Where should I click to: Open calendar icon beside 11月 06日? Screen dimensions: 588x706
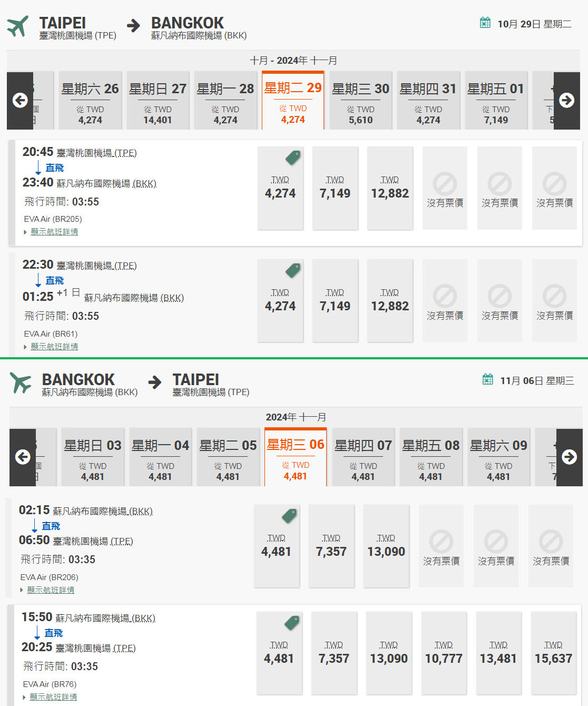(488, 379)
